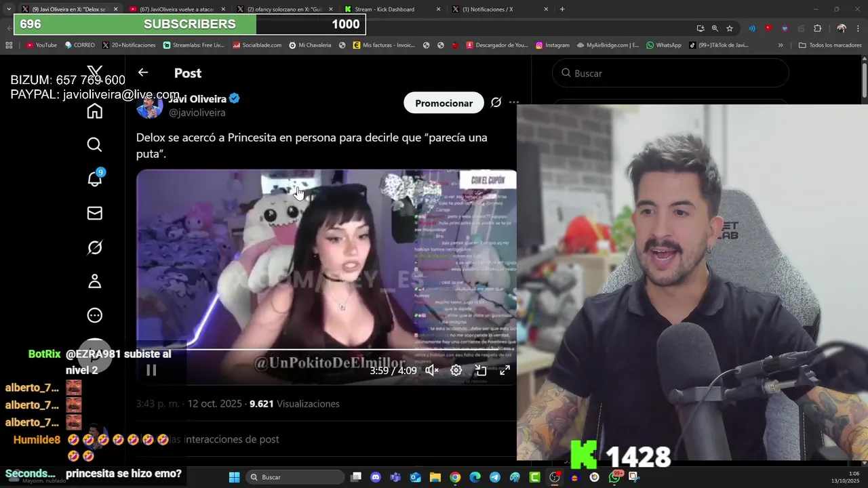This screenshot has width=868, height=488.
Task: Open the @javioliveira profile handle
Action: coord(197,113)
